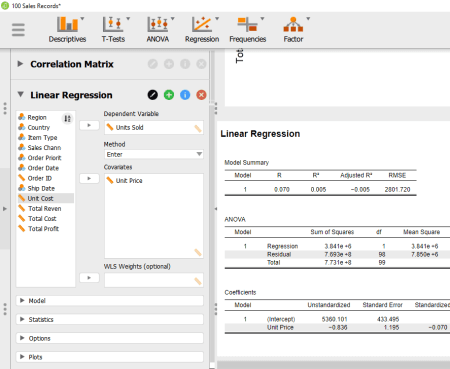Click the grayed duplicate icon of Correlation Matrix
The width and height of the screenshot is (450, 369).
click(x=169, y=64)
